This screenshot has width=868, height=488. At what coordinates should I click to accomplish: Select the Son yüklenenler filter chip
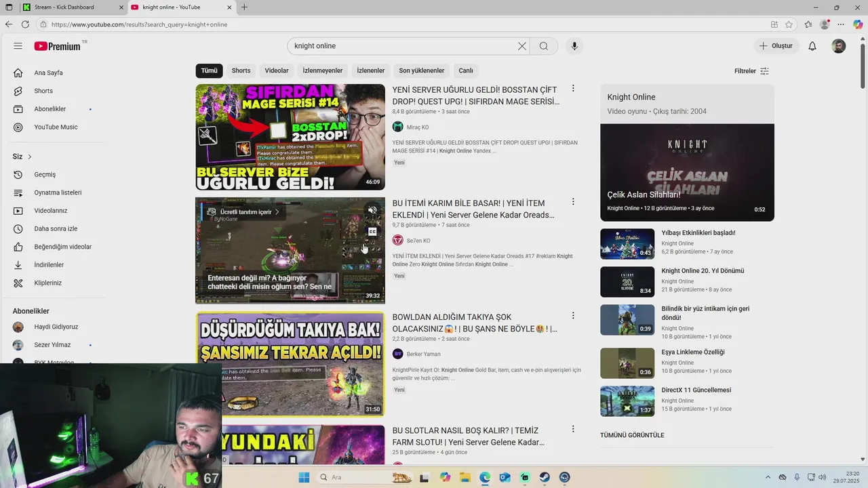422,70
